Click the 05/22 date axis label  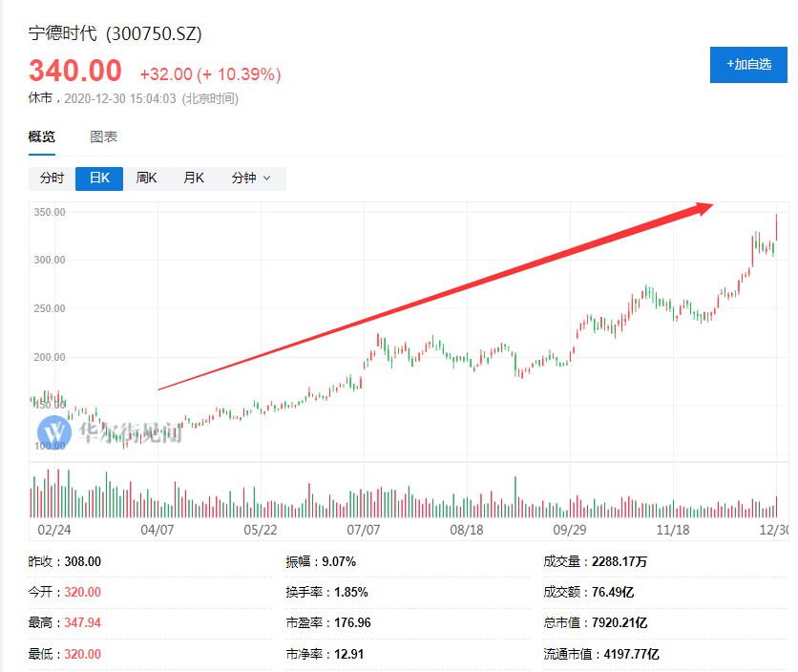pos(261,530)
